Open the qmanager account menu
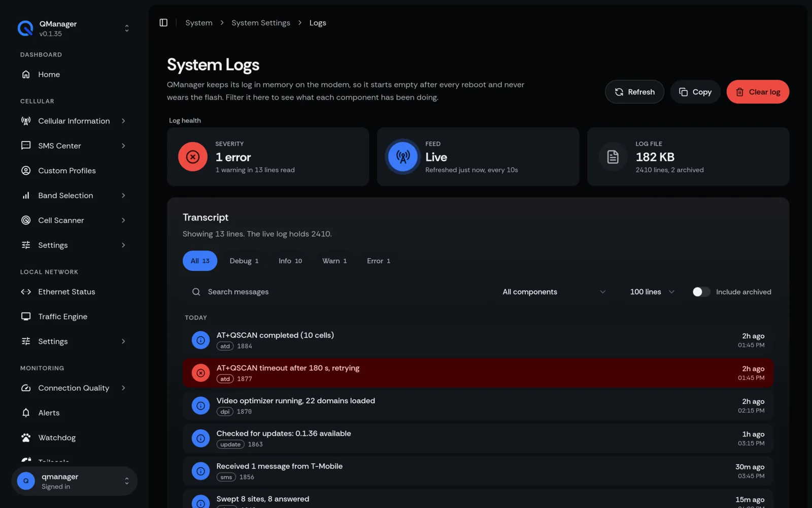 [x=74, y=481]
